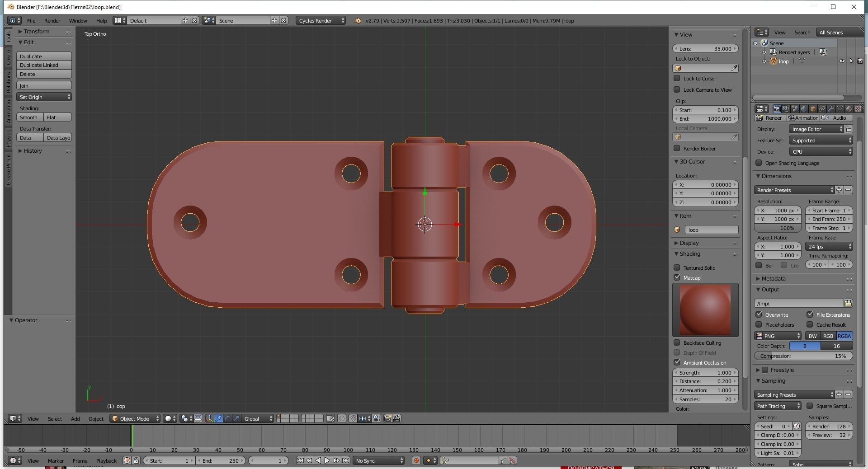Viewport: 868px width, 469px height.
Task: Open the Add menu in 3D view header
Action: (x=75, y=418)
